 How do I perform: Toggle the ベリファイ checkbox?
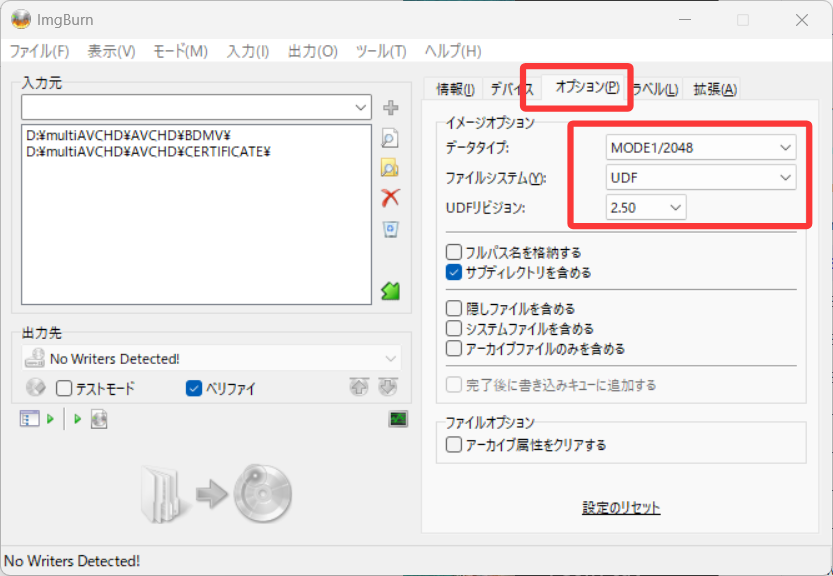click(x=194, y=388)
